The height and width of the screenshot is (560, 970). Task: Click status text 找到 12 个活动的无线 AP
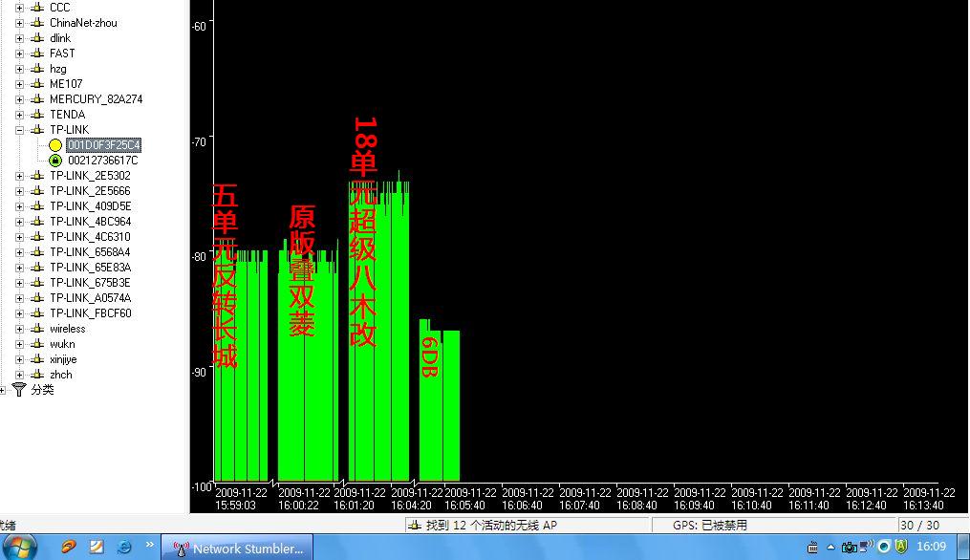coord(491,526)
